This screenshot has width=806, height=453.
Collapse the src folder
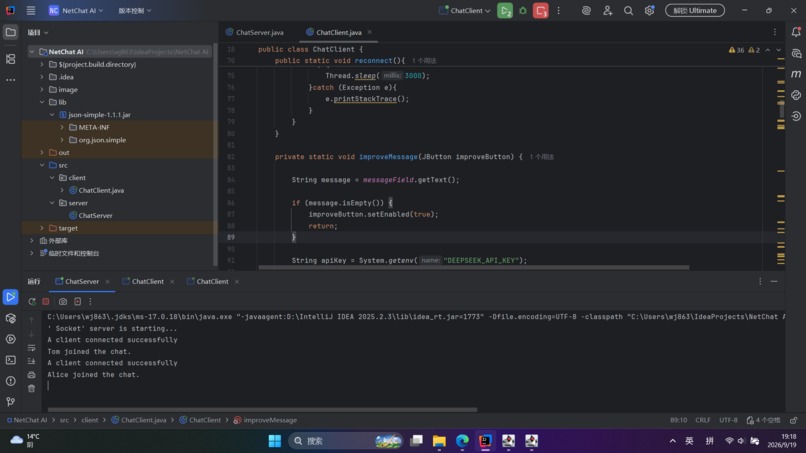42,165
